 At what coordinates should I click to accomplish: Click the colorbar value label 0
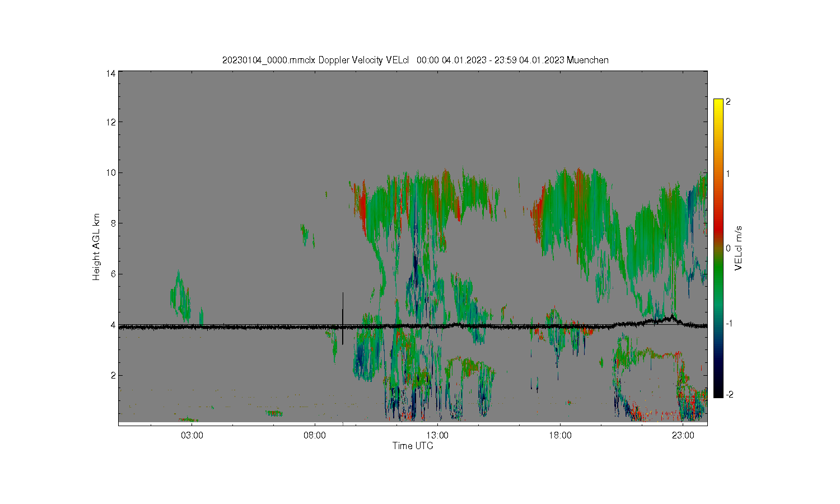coord(728,248)
